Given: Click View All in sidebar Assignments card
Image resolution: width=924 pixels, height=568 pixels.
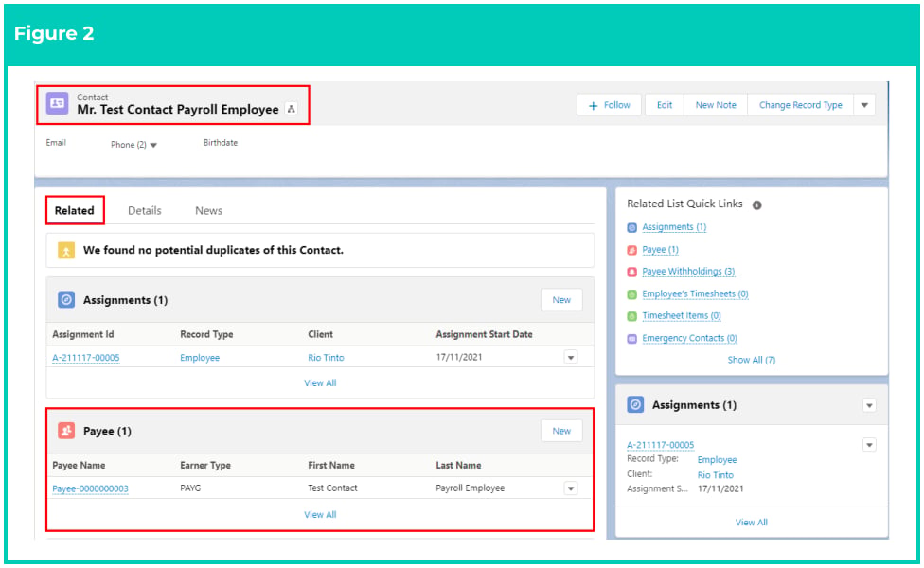Looking at the screenshot, I should 752,522.
